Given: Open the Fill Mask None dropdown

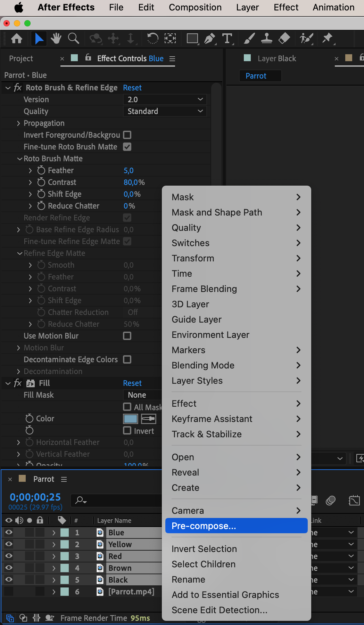Looking at the screenshot, I should (143, 395).
